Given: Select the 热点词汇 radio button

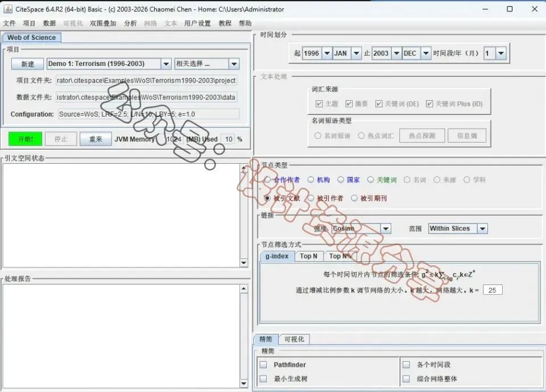Looking at the screenshot, I should pyautogui.click(x=361, y=135).
